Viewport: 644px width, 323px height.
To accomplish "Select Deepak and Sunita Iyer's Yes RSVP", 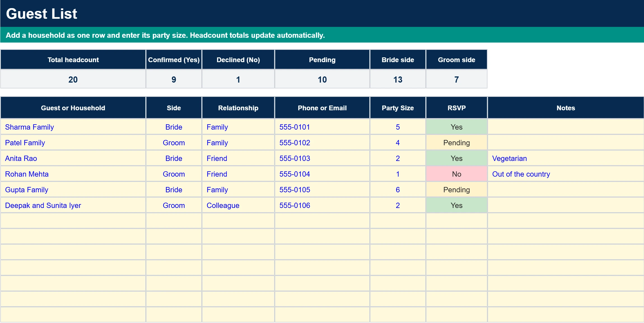I will click(x=457, y=205).
